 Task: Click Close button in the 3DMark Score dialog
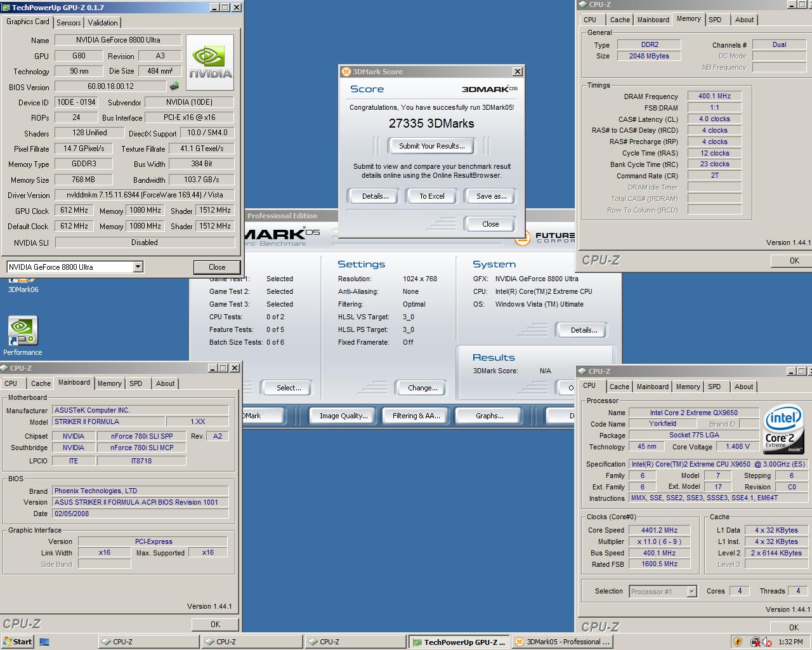[490, 224]
